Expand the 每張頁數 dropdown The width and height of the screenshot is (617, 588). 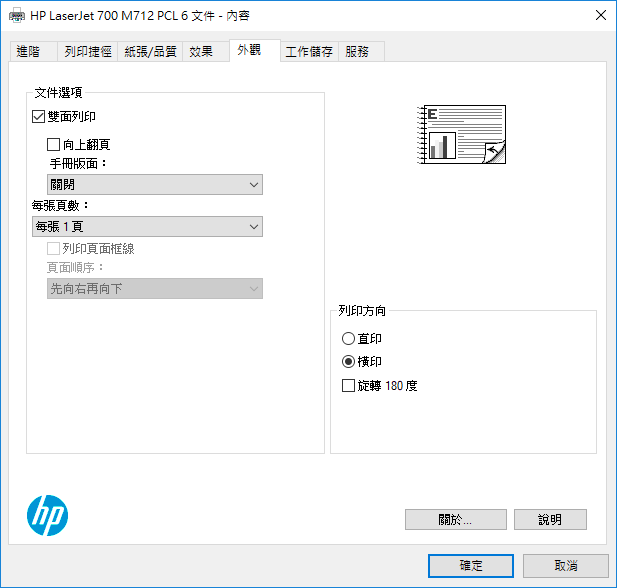click(147, 226)
